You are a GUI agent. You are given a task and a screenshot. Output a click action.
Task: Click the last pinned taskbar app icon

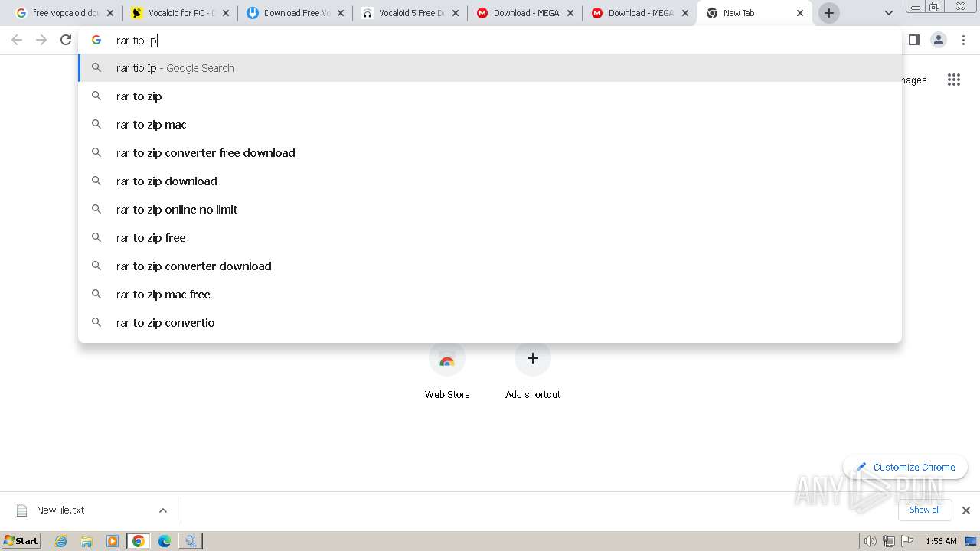click(191, 541)
